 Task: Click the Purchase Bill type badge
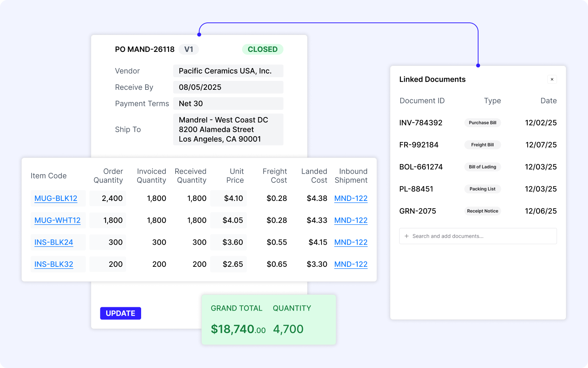[x=483, y=123]
